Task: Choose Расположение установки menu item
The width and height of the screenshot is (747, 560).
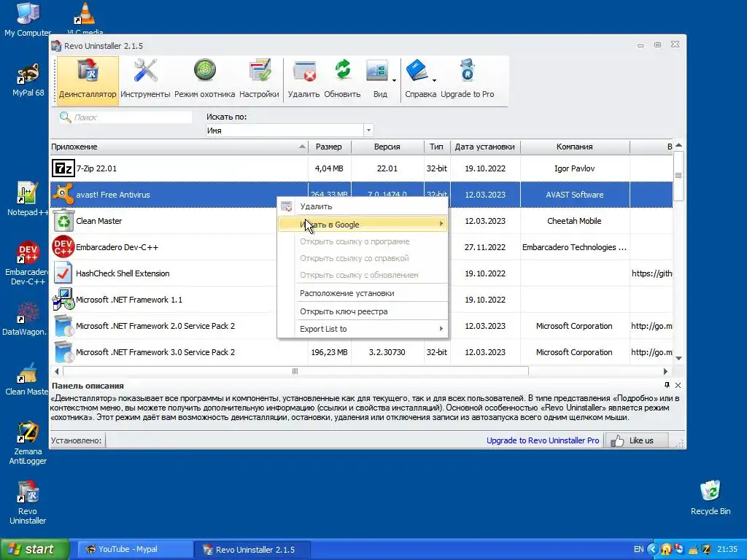Action: click(x=363, y=293)
